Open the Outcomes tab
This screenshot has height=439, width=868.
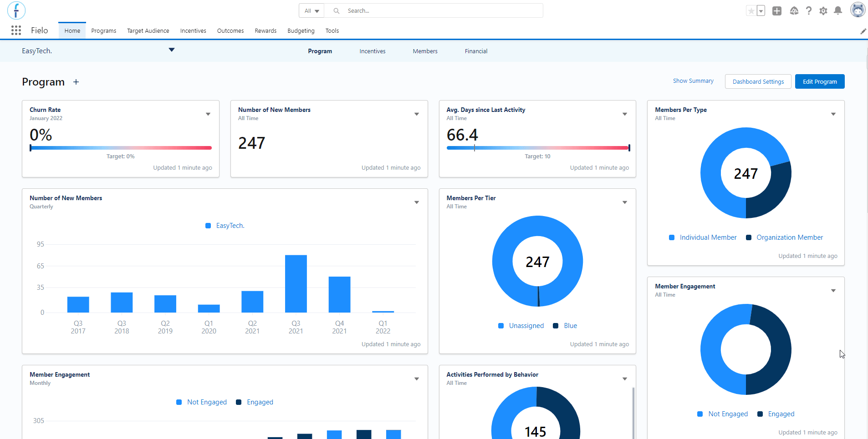coord(230,31)
